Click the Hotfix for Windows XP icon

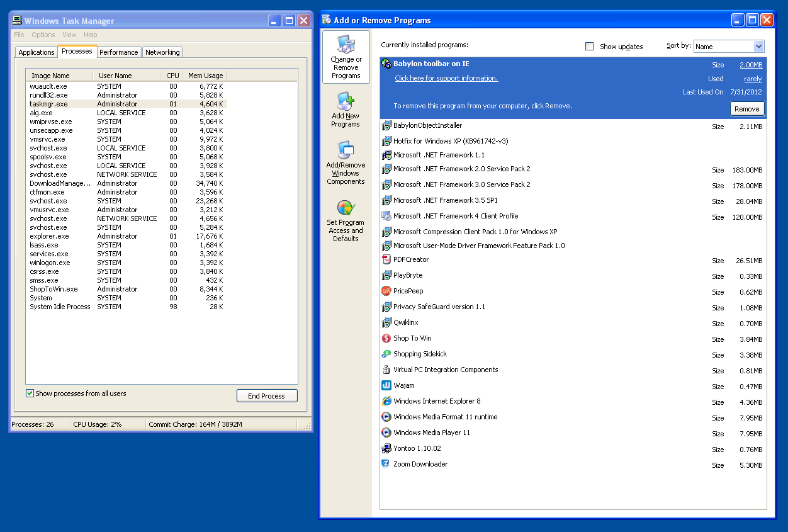[386, 141]
